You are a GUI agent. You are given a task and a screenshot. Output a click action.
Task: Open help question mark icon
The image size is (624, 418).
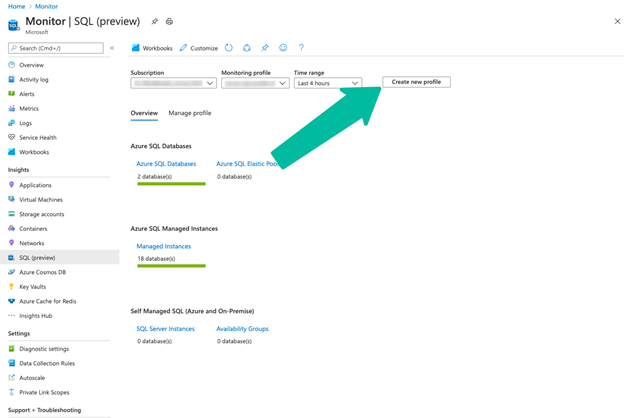tap(301, 48)
